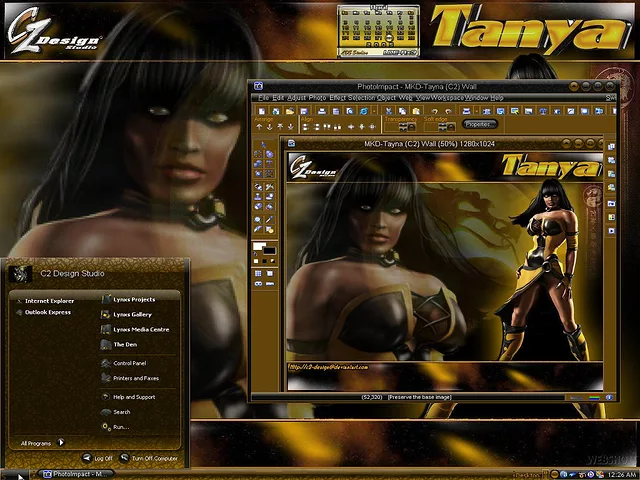Open the Object menu
The width and height of the screenshot is (640, 480).
point(386,98)
